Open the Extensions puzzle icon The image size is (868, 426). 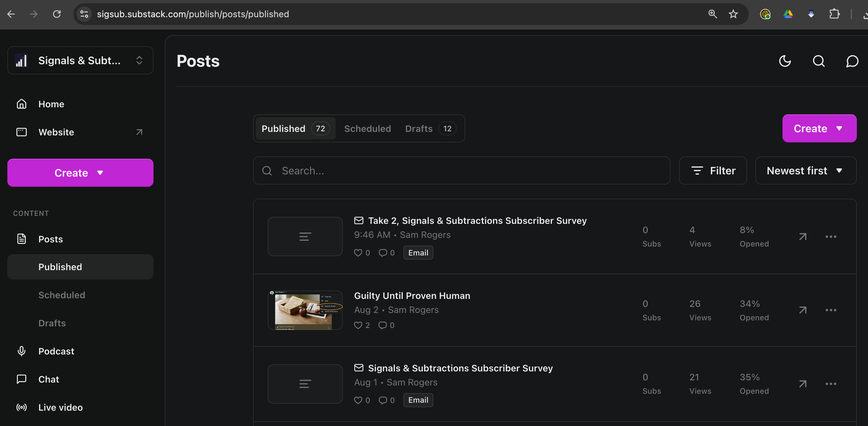pos(834,14)
